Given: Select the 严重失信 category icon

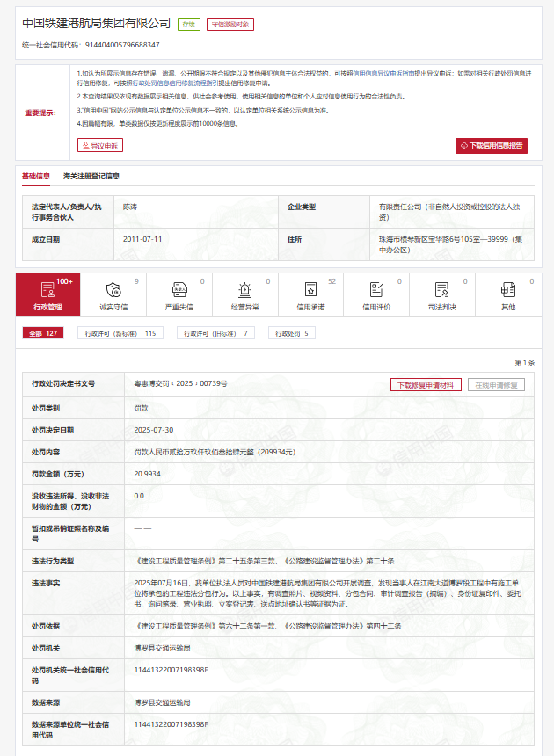Looking at the screenshot, I should coord(179,290).
